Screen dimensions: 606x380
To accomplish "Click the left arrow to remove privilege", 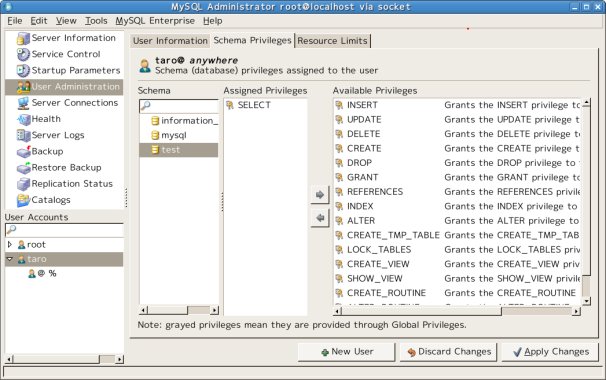I will coord(320,218).
